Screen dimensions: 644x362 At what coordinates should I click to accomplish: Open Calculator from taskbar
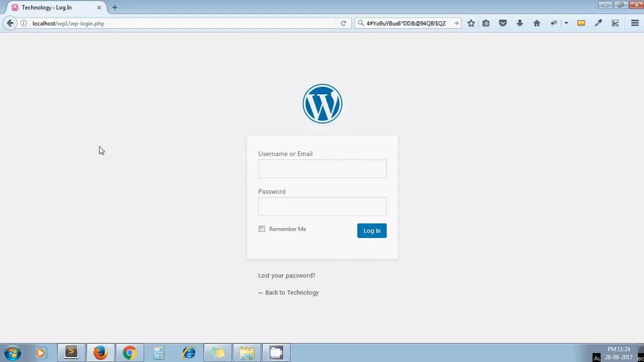point(158,352)
